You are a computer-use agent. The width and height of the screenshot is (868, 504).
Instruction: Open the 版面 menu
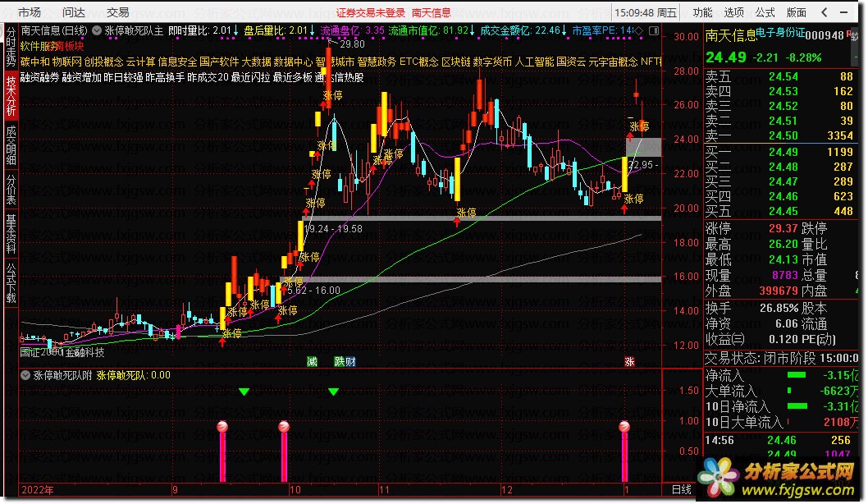click(x=796, y=12)
